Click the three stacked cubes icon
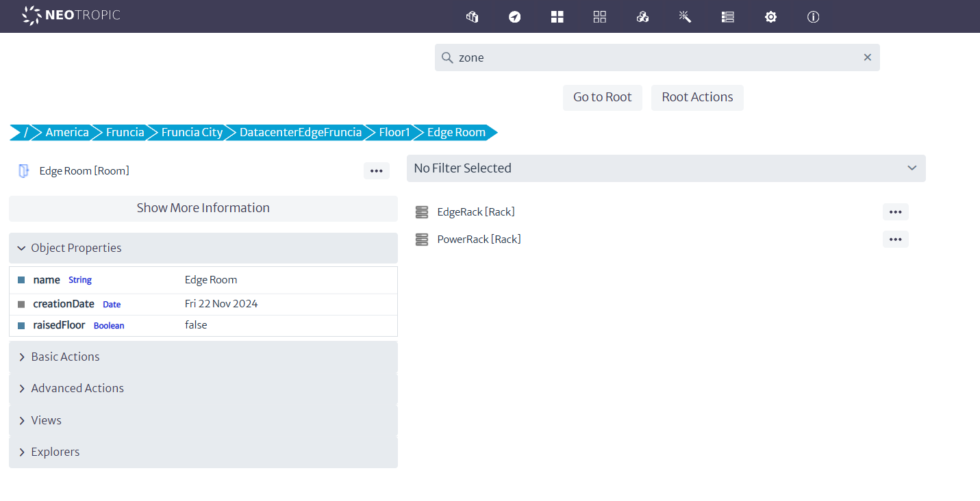Viewport: 980px width, 501px height. coord(642,17)
